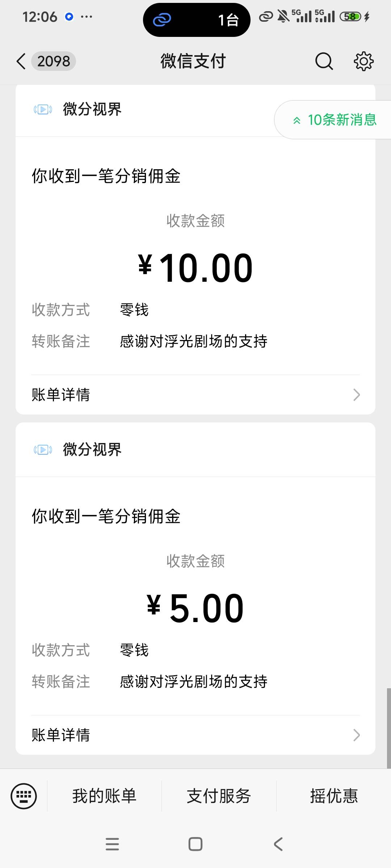Image resolution: width=391 pixels, height=868 pixels.
Task: Click the scrollbar on the right edge
Action: (x=389, y=728)
